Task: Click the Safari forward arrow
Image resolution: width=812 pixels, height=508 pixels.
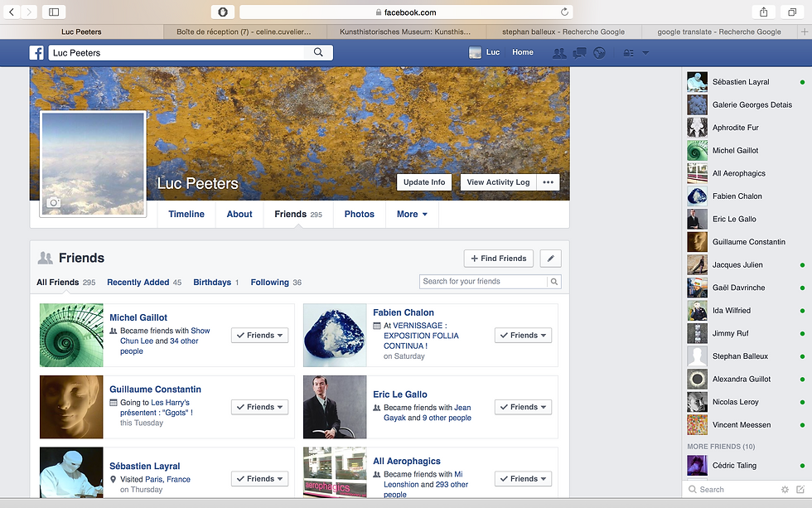Action: (29, 12)
